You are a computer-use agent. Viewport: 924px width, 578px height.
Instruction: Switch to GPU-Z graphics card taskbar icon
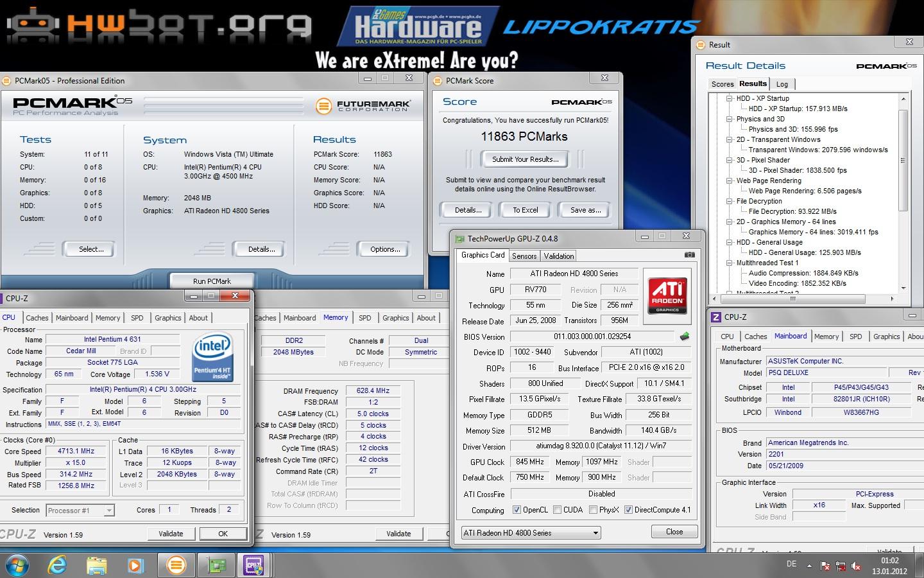pyautogui.click(x=216, y=565)
